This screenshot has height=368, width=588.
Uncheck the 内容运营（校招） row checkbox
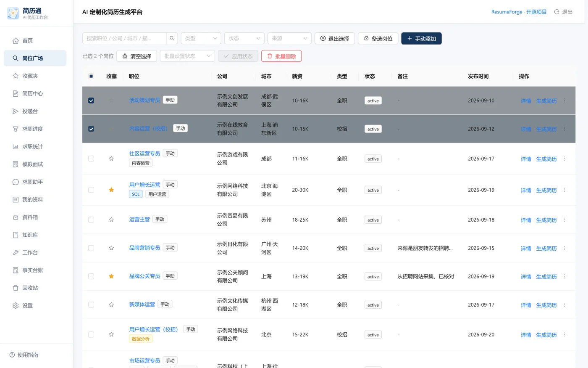point(91,129)
